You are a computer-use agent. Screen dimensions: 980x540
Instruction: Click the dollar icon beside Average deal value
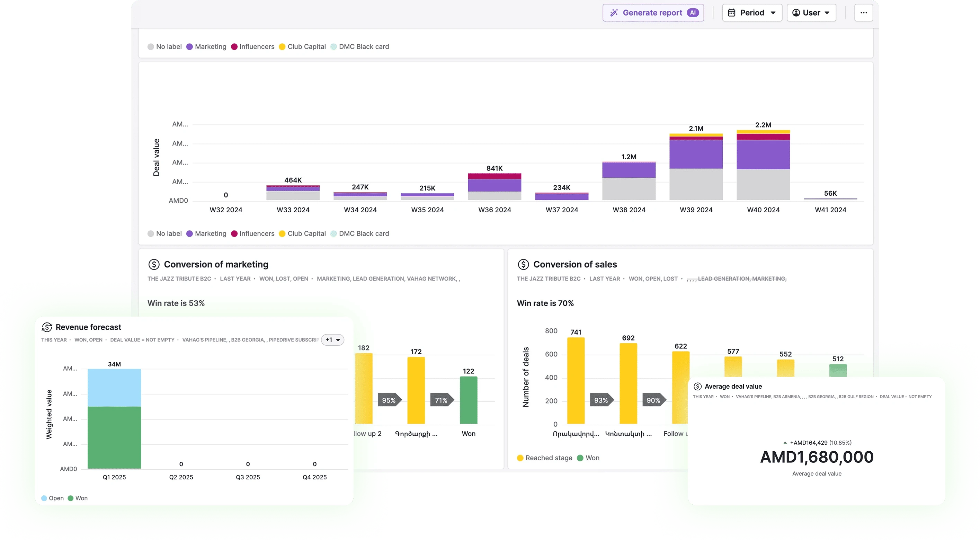[x=697, y=386]
